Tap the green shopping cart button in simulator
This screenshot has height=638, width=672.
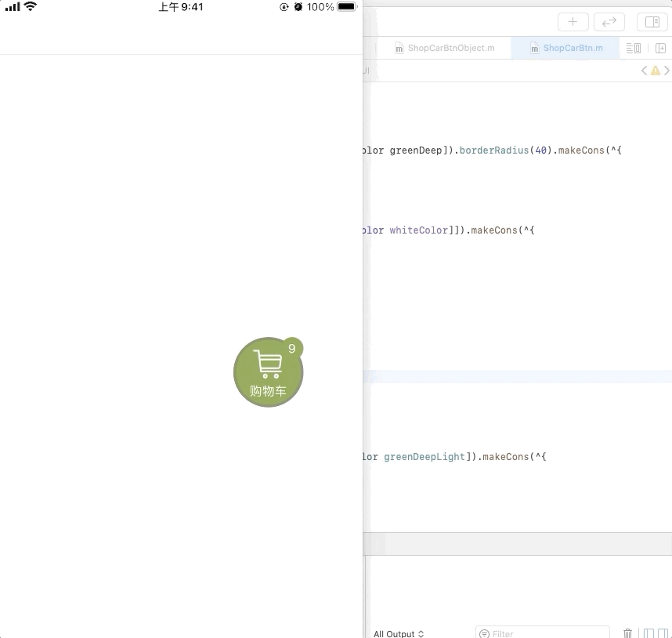pyautogui.click(x=269, y=372)
